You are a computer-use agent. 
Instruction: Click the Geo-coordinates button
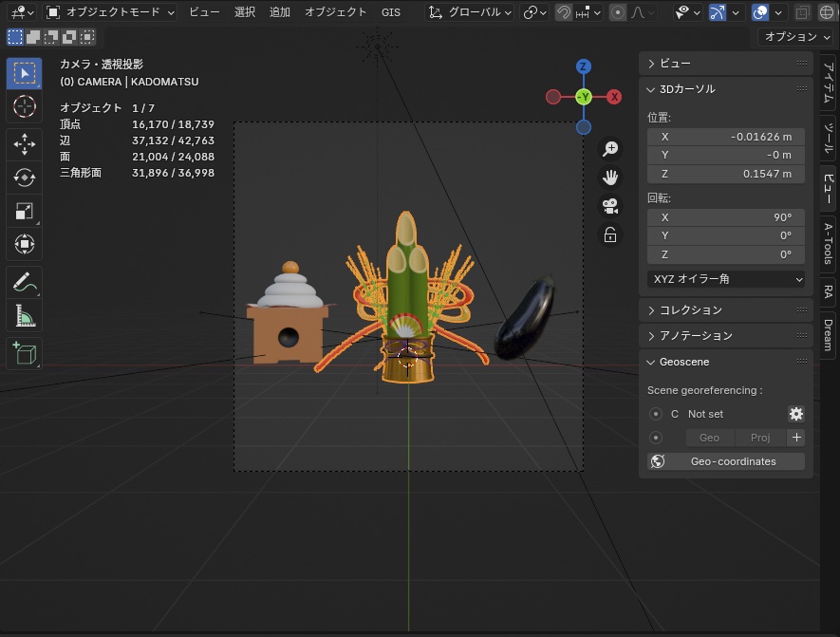(x=726, y=461)
